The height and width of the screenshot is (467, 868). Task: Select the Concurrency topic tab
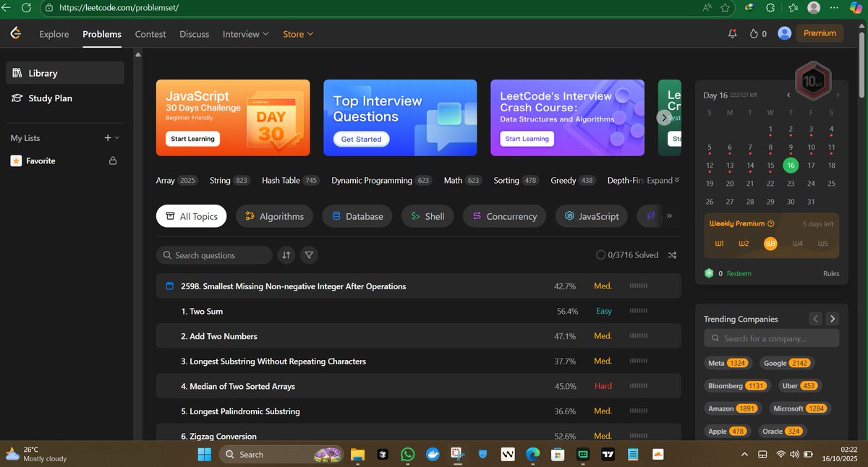[504, 216]
